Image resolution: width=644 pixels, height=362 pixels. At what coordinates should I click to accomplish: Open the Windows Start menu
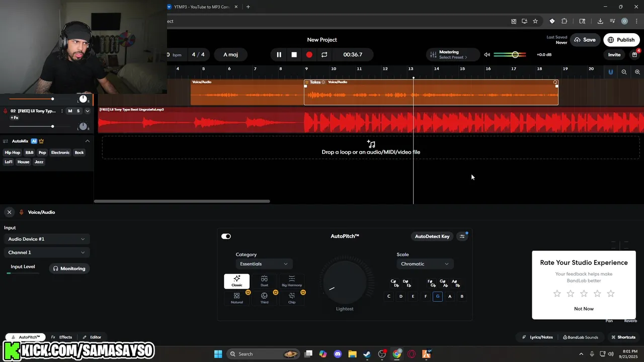coord(218,354)
